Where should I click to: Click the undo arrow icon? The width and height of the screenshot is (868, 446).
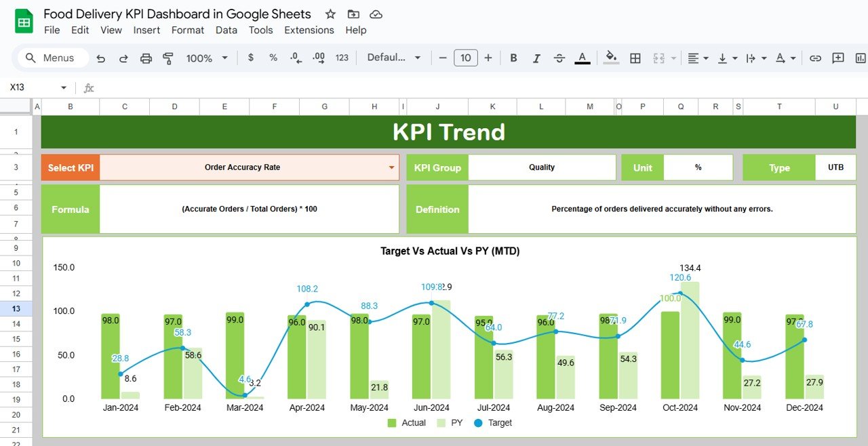pyautogui.click(x=101, y=58)
